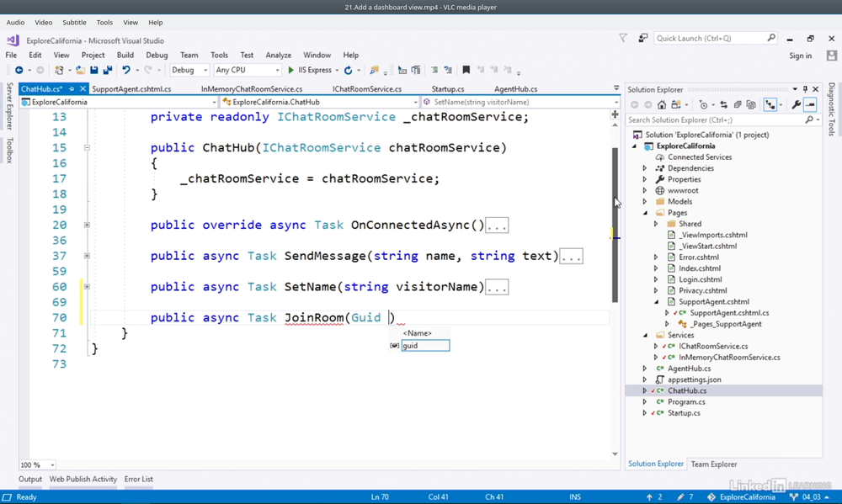
Task: Expand Dependencies node in Solution Explorer
Action: [x=645, y=168]
